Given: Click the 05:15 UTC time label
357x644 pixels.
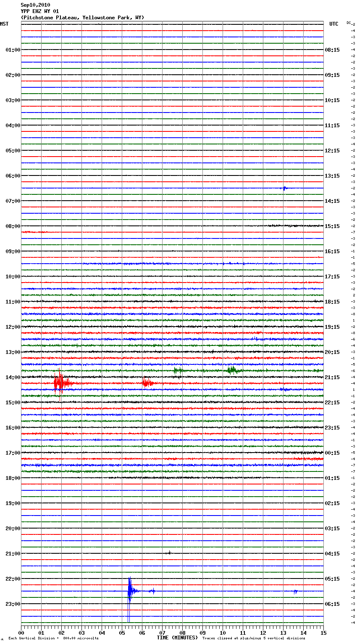Looking at the screenshot, I should pos(332,579).
